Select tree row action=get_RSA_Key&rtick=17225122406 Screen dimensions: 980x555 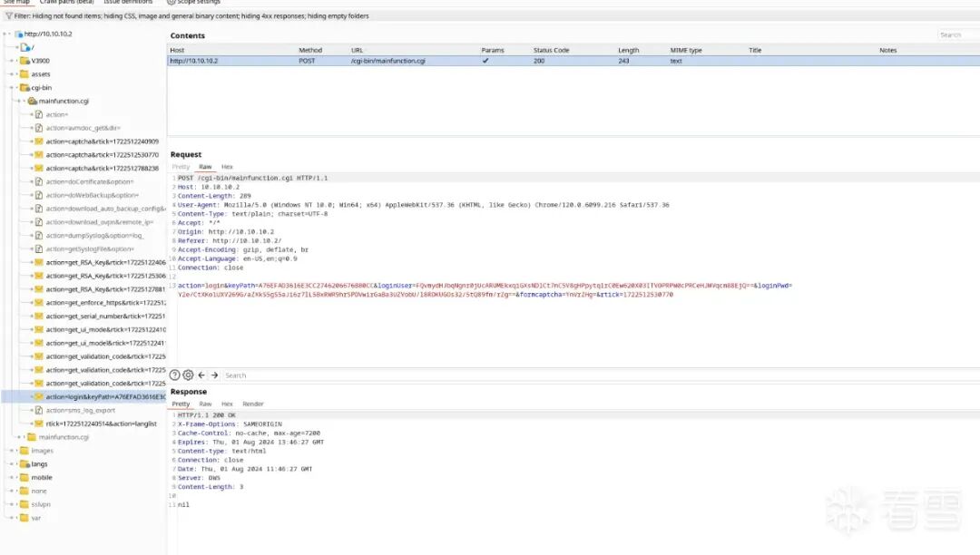(x=105, y=263)
